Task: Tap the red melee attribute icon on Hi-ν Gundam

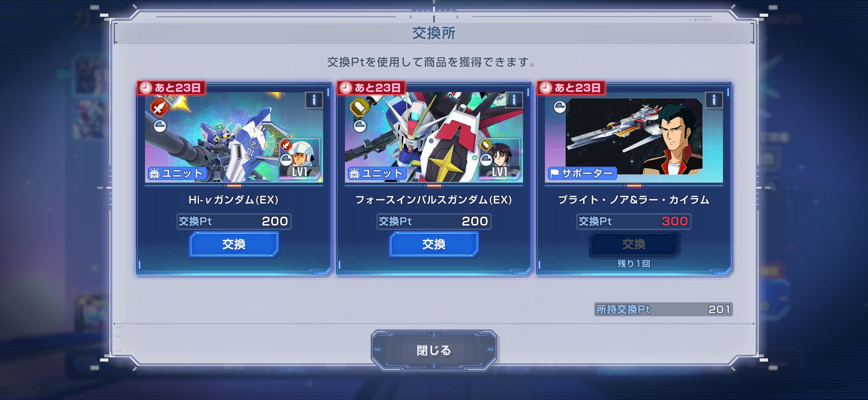Action: click(x=159, y=107)
